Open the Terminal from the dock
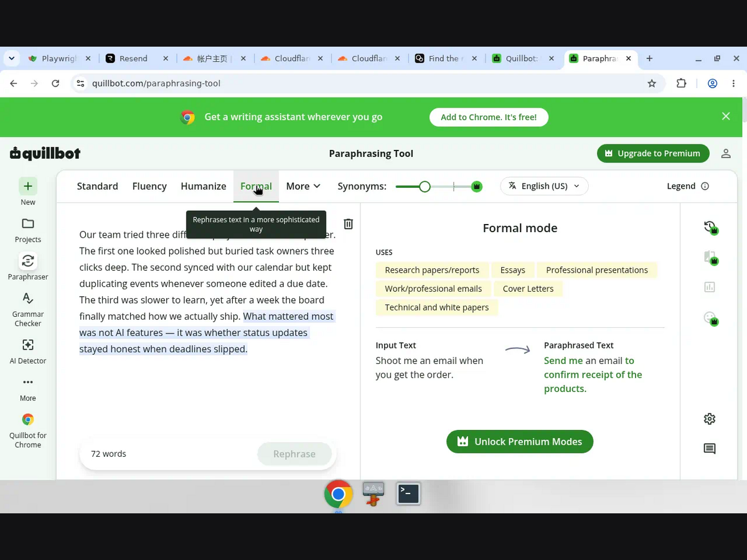 pyautogui.click(x=408, y=494)
